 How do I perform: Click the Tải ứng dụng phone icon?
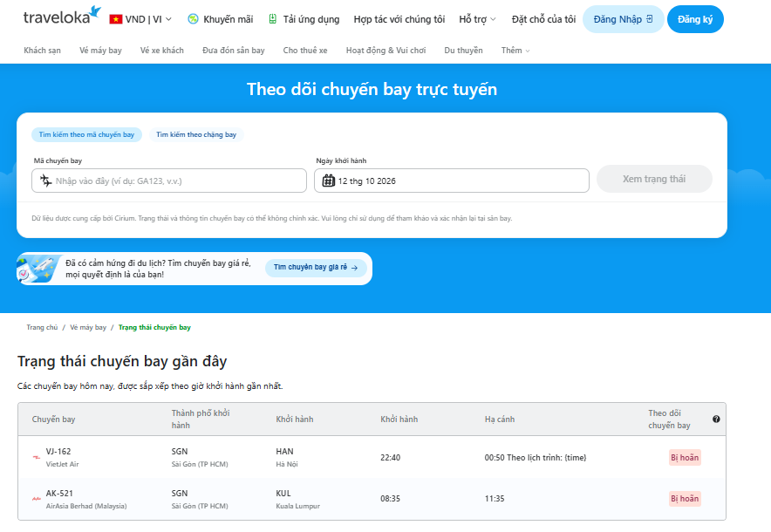click(272, 19)
